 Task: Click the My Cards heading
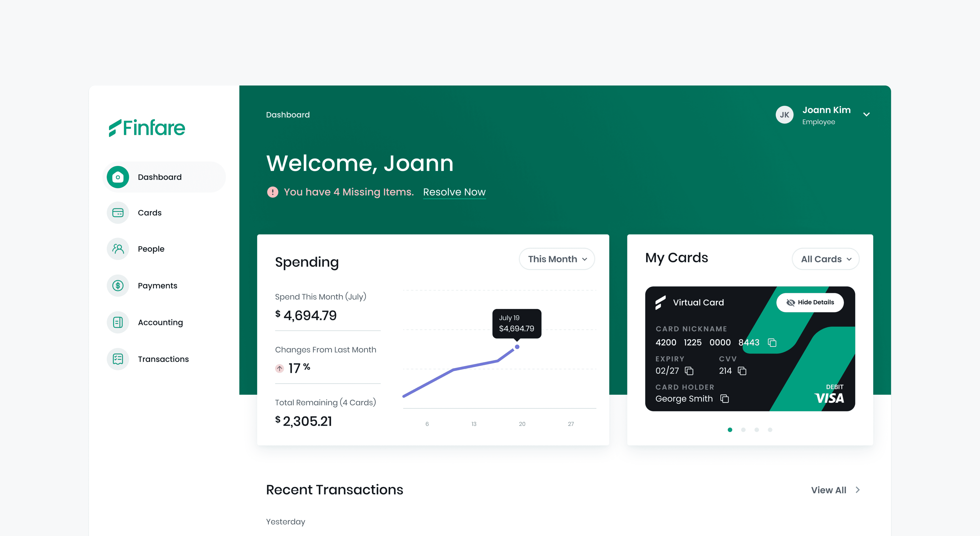click(x=676, y=258)
